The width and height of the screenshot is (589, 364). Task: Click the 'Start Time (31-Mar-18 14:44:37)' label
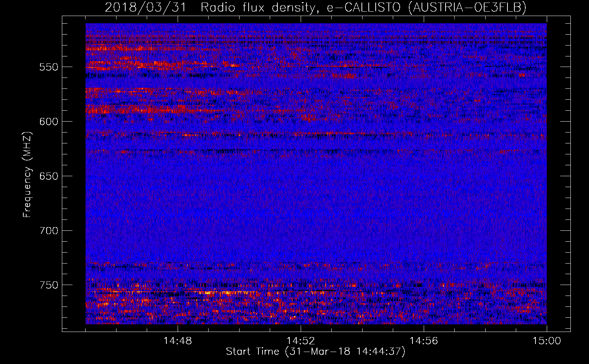[316, 352]
